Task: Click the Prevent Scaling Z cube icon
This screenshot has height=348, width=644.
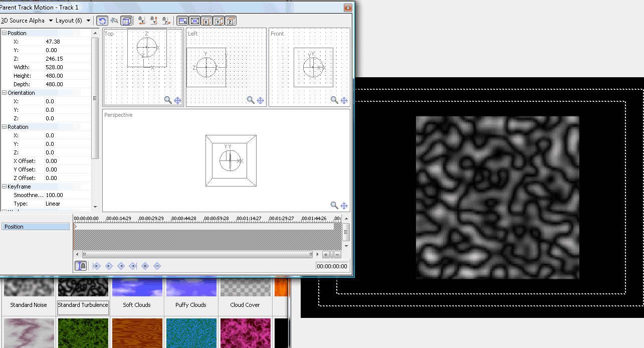Action: point(231,21)
